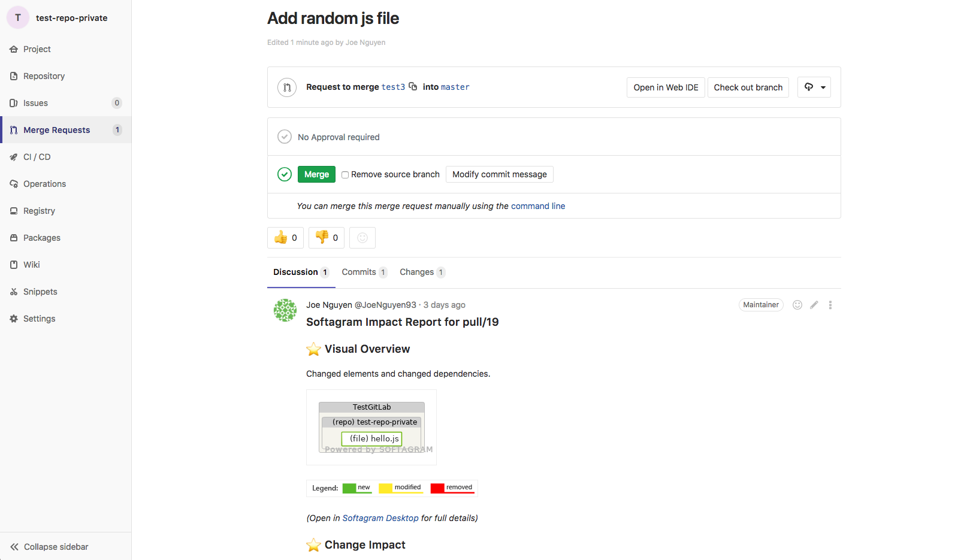Viewport: 976px width, 560px height.
Task: Open the download dropdown menu
Action: [814, 87]
